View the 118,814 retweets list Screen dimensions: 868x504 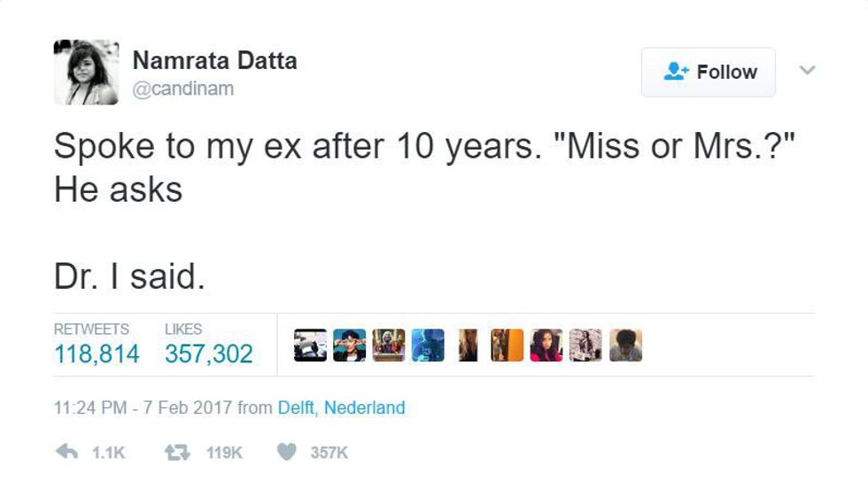[97, 354]
